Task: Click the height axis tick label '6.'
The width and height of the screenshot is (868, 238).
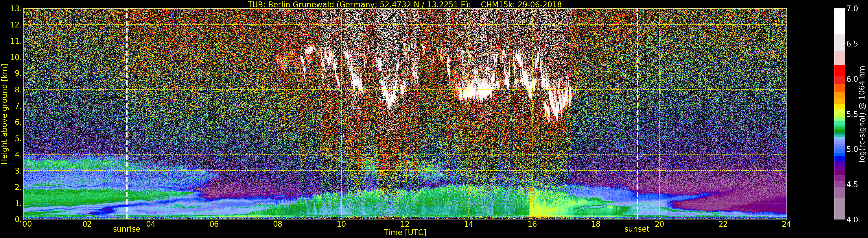Action: click(18, 122)
